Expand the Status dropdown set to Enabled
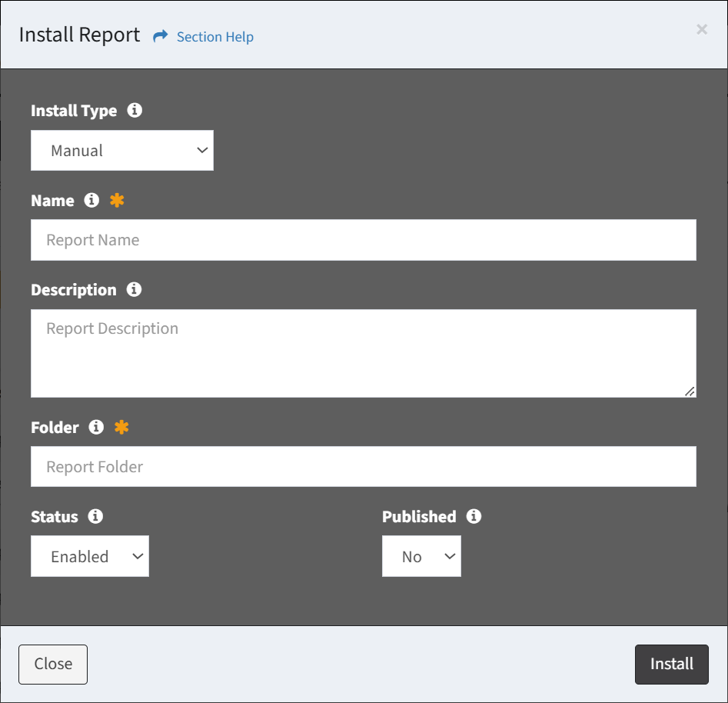Viewport: 728px width, 703px height. click(90, 556)
